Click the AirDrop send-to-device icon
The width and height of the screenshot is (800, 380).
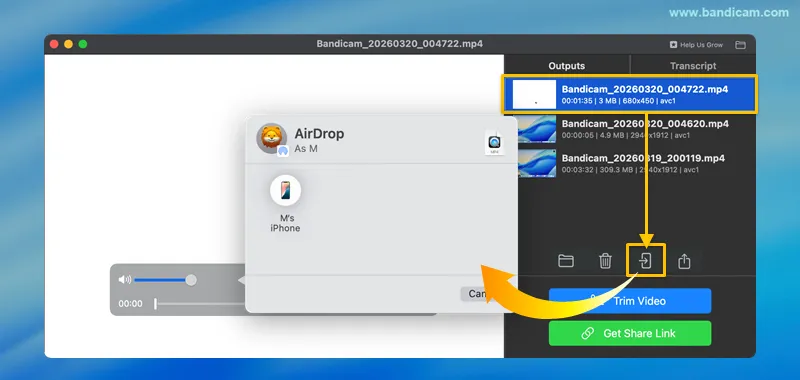645,261
